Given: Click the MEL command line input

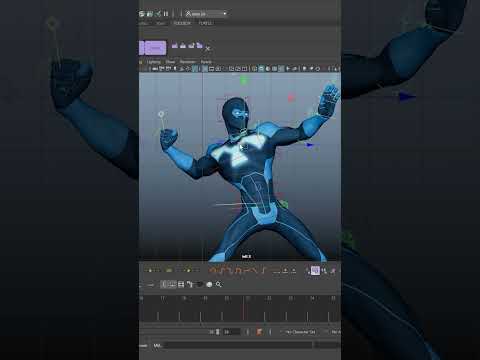Looking at the screenshot, I should coord(237,346).
